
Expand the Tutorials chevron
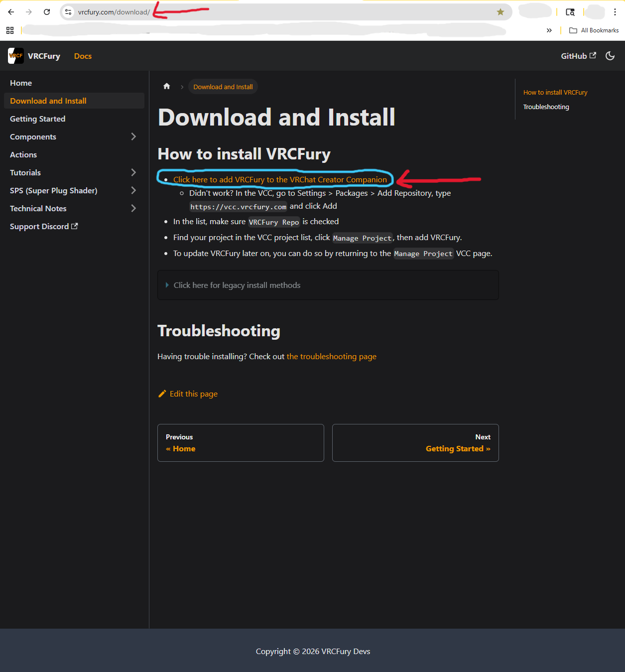(133, 172)
